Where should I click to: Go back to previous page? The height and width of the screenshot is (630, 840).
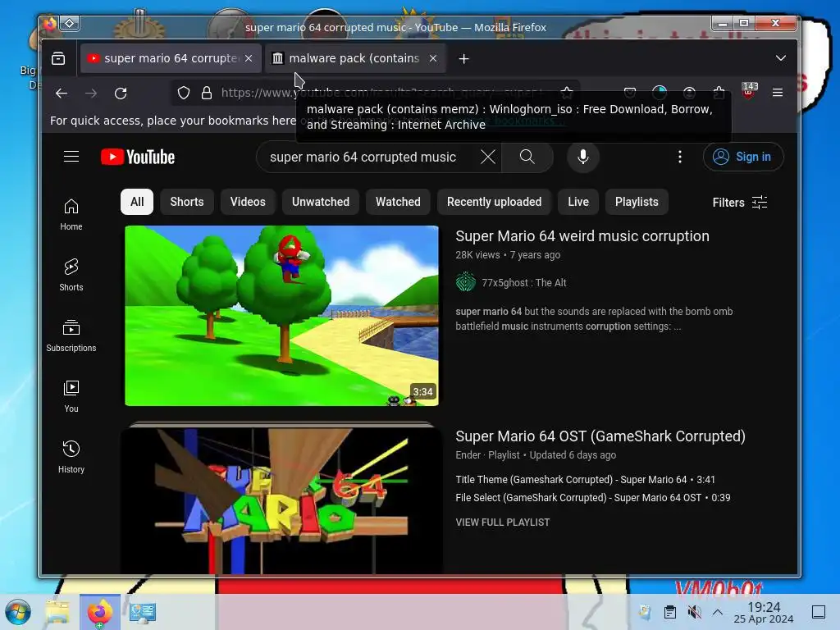click(62, 94)
